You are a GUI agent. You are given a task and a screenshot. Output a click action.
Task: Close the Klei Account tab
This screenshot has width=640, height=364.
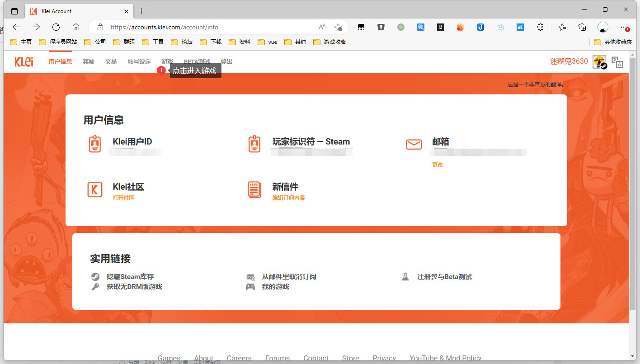point(127,11)
